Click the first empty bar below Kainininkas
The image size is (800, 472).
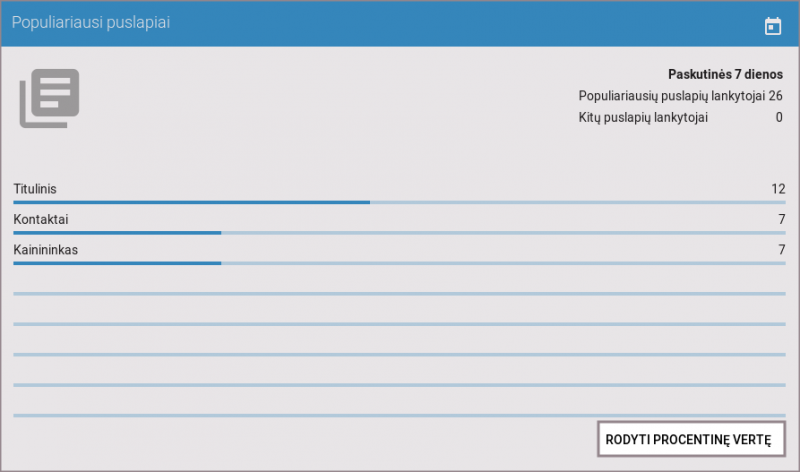click(x=399, y=294)
